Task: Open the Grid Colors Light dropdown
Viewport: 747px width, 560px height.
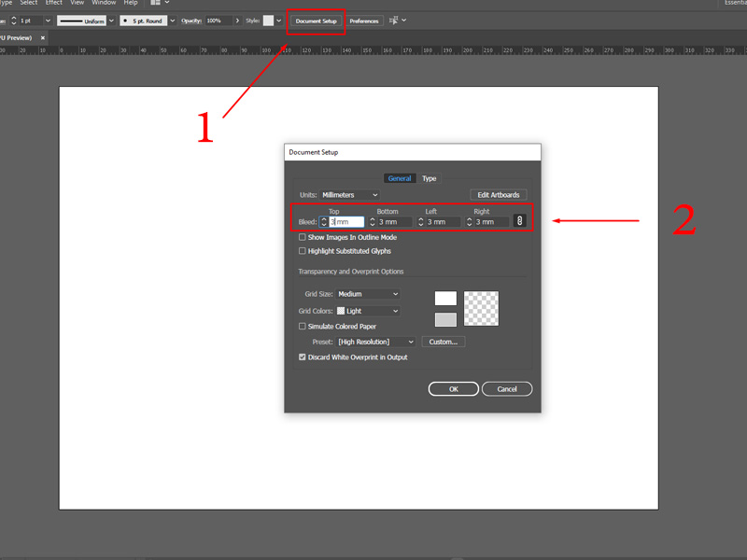Action: (x=368, y=311)
